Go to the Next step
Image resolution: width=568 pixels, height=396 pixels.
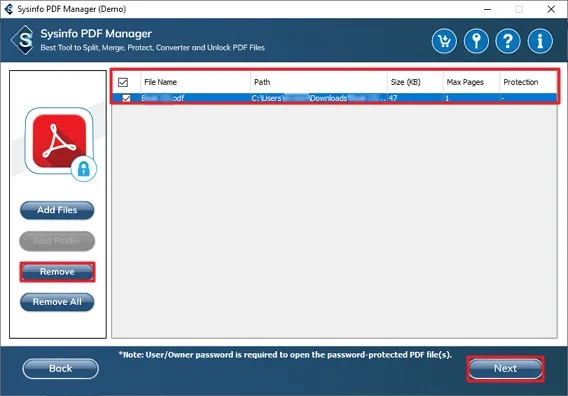pos(505,368)
